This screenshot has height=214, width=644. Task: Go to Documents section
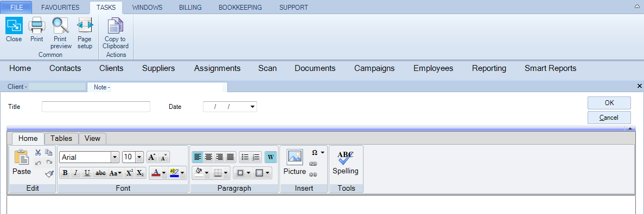(x=315, y=68)
